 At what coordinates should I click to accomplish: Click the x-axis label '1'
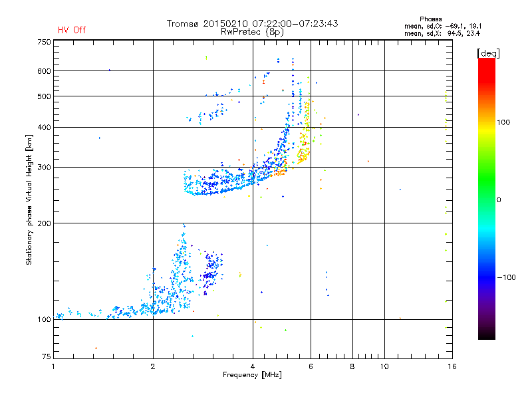pos(53,366)
